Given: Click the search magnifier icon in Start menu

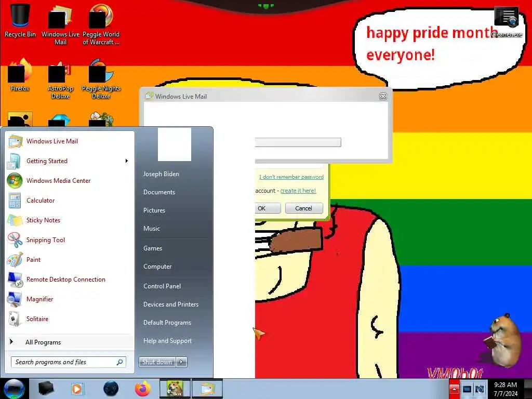Looking at the screenshot, I should (x=120, y=362).
